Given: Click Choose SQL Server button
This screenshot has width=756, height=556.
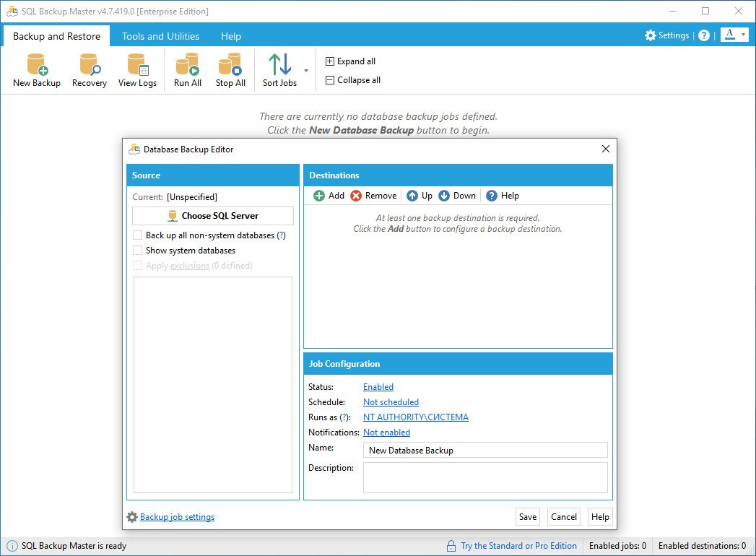Looking at the screenshot, I should coord(213,216).
